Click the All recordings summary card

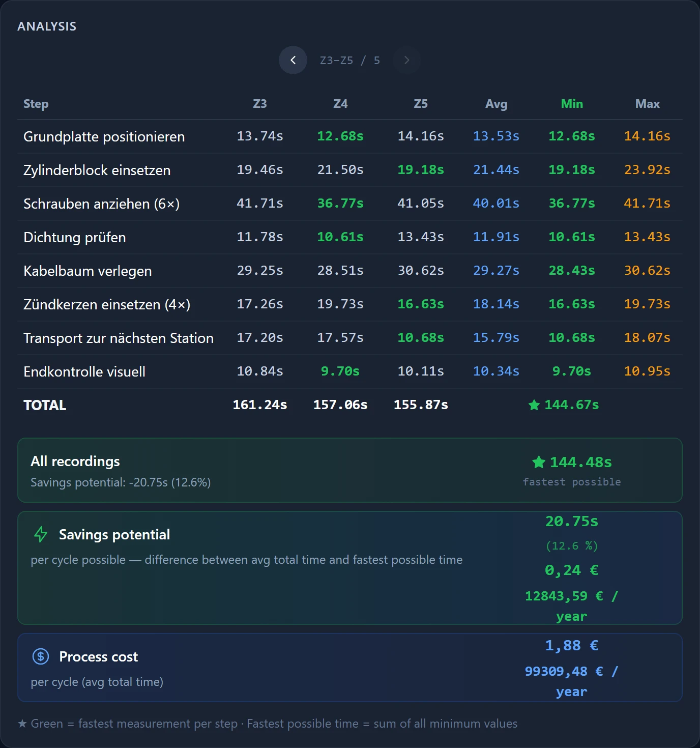[350, 470]
